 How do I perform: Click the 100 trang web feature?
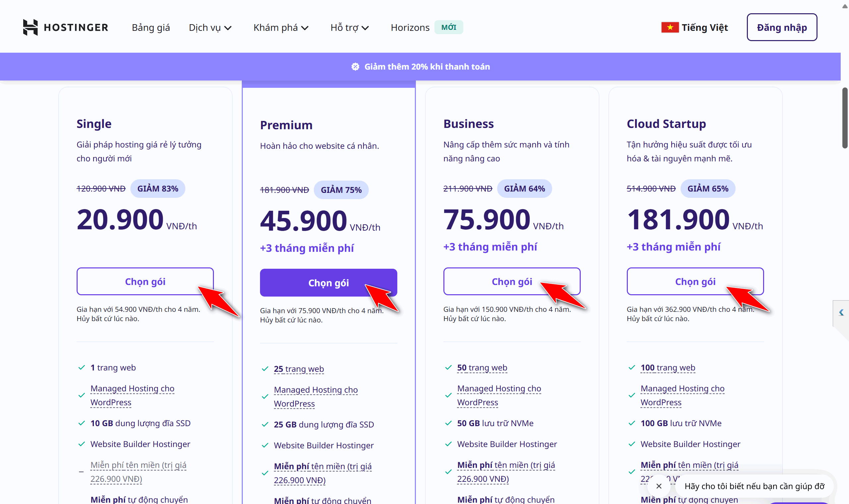pyautogui.click(x=668, y=367)
